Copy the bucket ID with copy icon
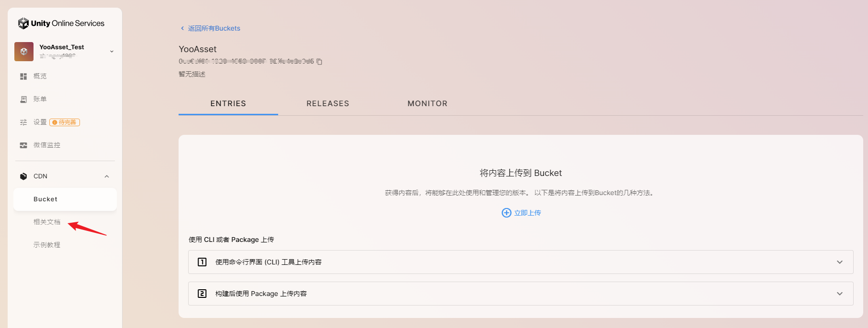 click(319, 62)
